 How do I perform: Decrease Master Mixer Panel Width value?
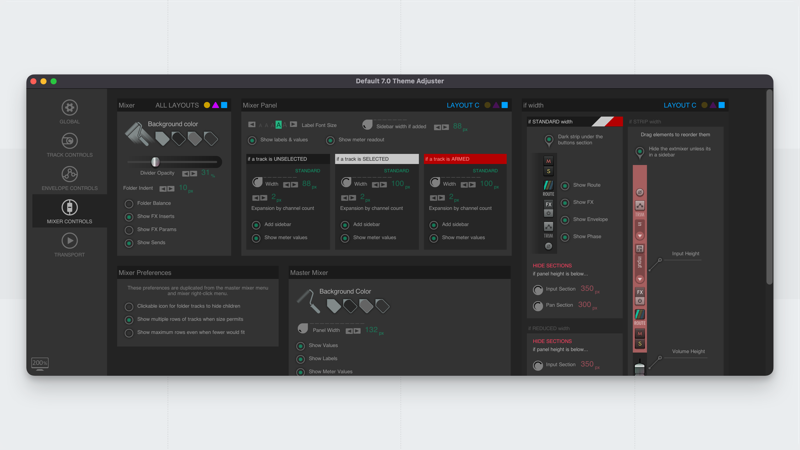coord(349,331)
